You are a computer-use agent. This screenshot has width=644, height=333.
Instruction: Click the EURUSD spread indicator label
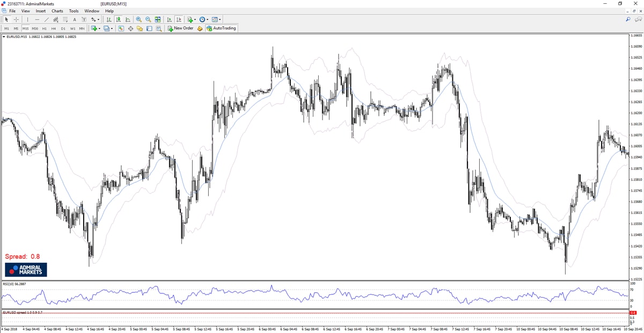pos(23,312)
